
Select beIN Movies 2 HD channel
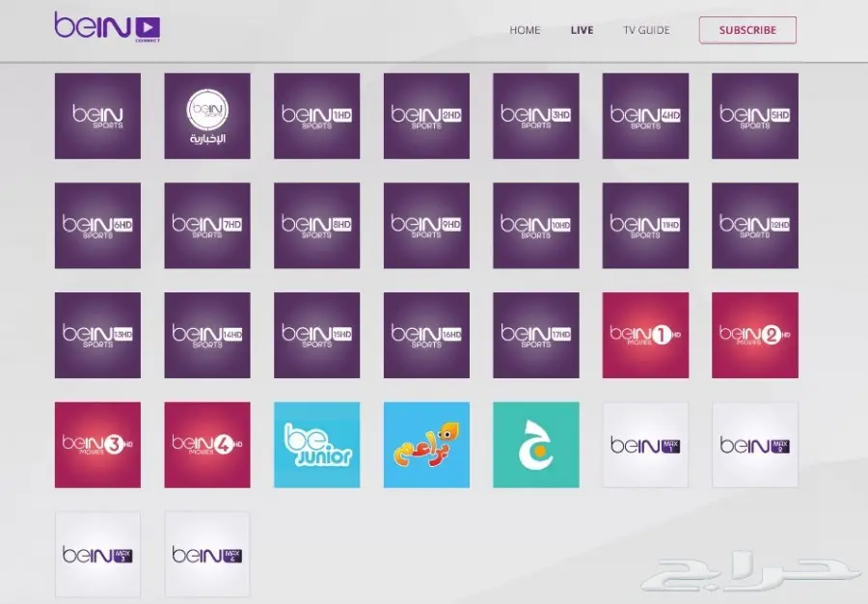[x=755, y=335]
